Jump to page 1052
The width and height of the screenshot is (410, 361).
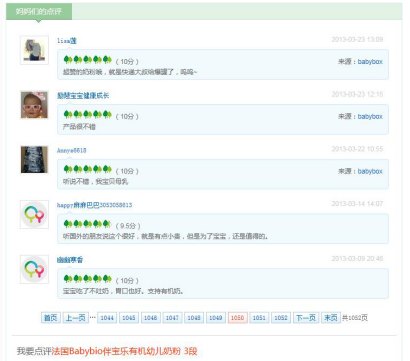coord(281,318)
